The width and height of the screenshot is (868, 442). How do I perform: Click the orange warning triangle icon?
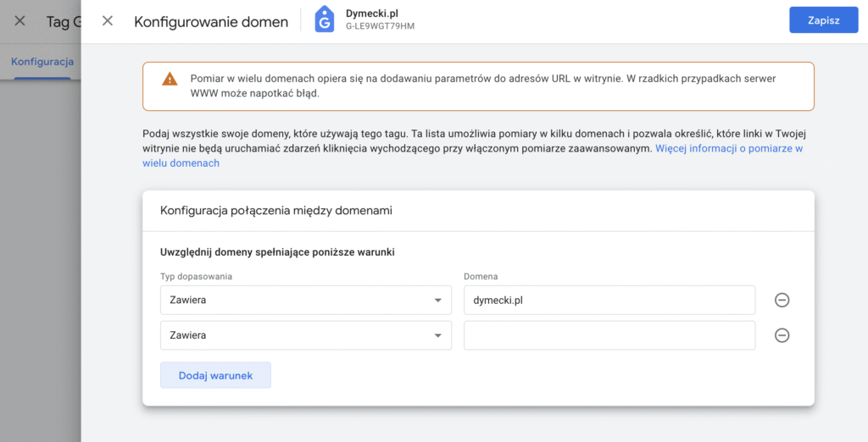click(170, 79)
